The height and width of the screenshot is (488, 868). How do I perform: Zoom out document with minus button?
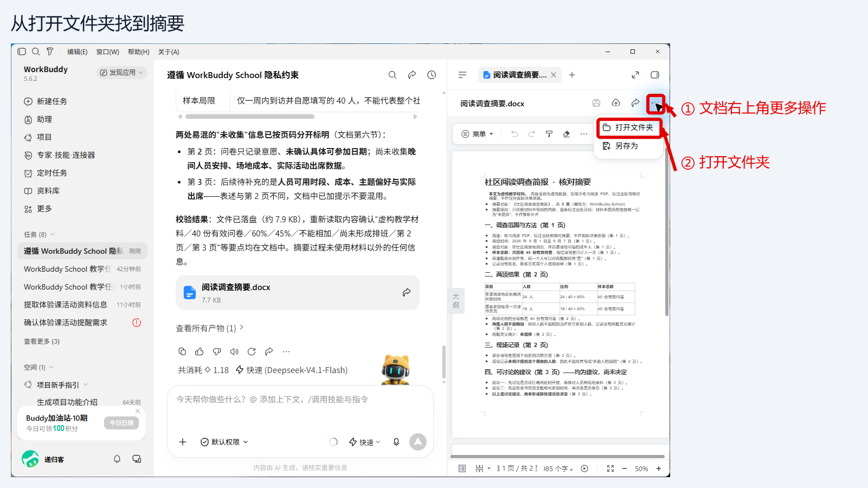tap(625, 468)
